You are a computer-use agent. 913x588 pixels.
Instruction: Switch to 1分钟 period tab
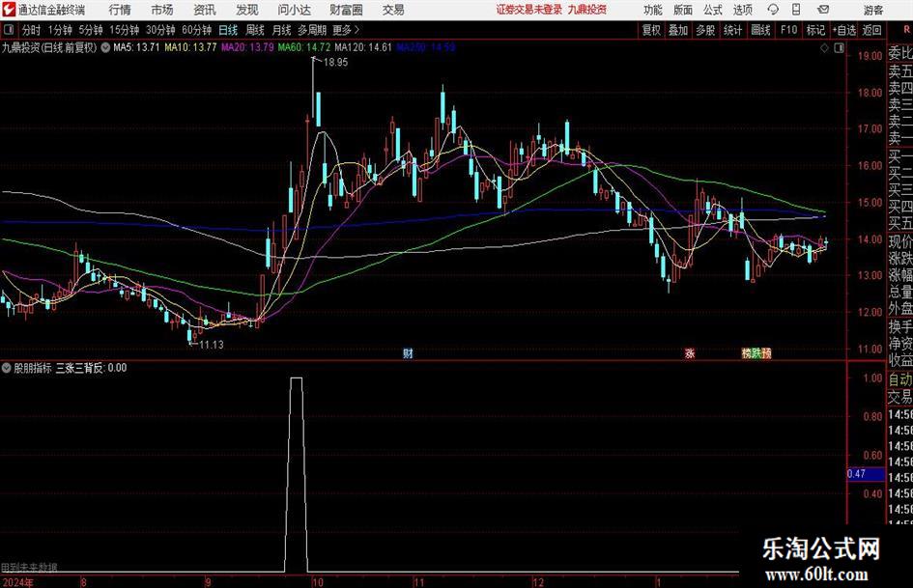pyautogui.click(x=60, y=30)
